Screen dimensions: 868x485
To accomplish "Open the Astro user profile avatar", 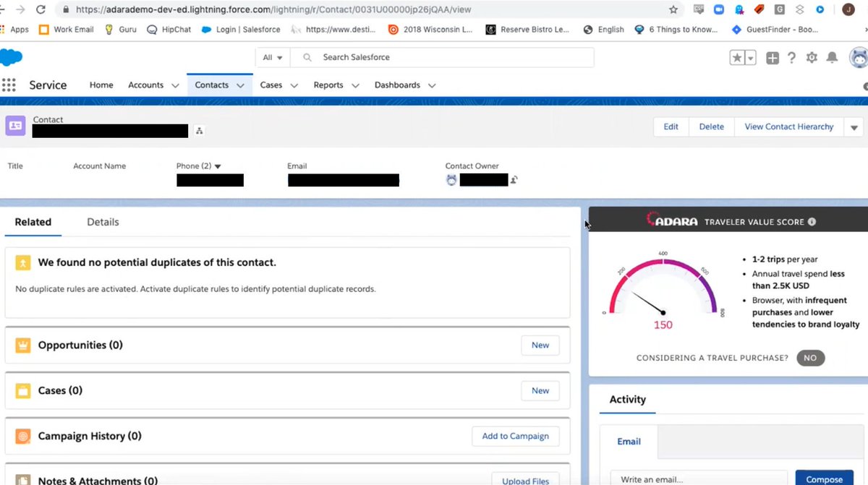I will (859, 58).
